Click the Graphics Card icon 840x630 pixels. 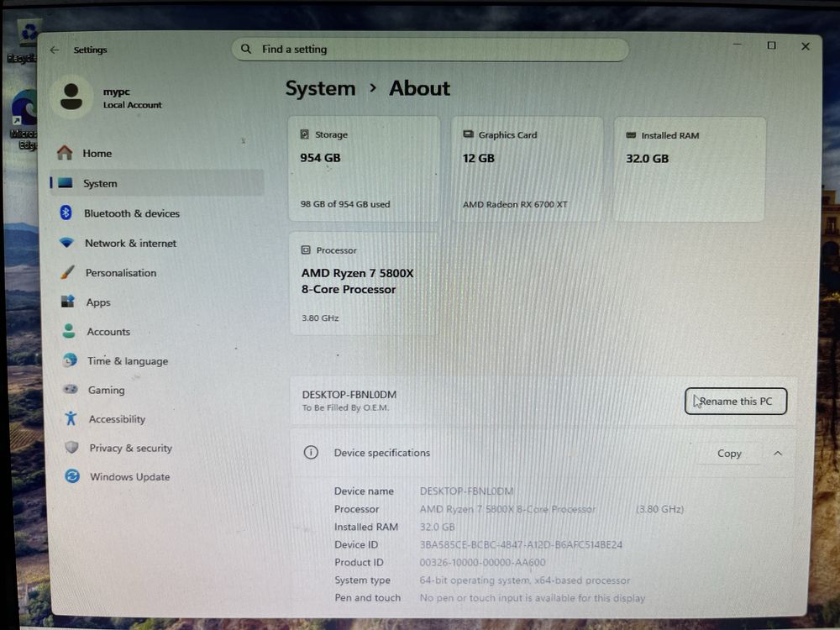[468, 134]
